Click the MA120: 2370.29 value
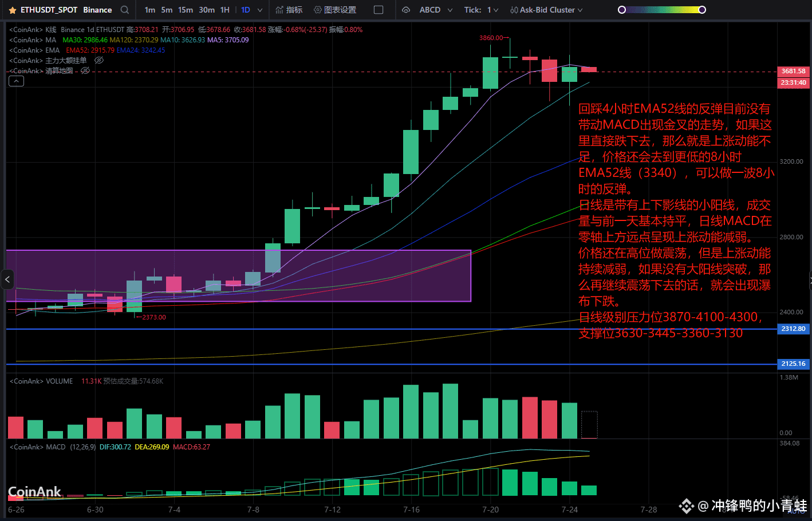 134,40
